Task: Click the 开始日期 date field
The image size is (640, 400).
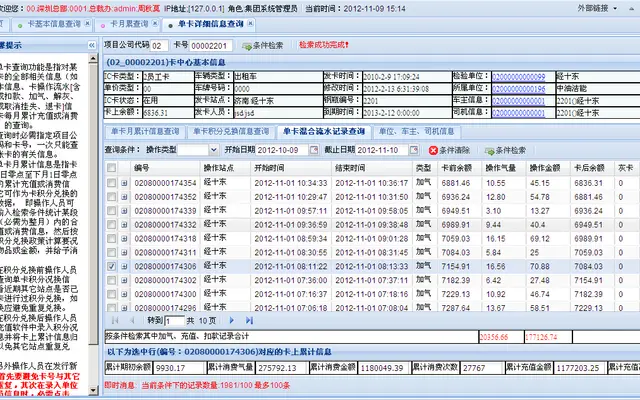Action: [282, 150]
